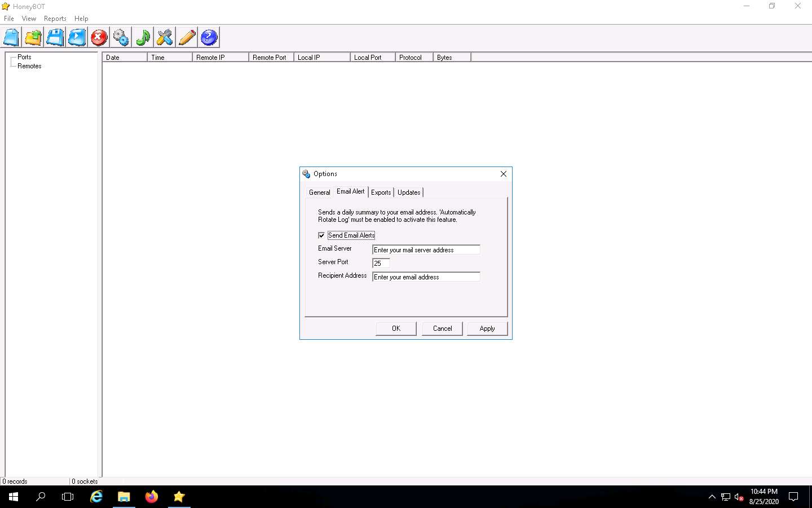812x508 pixels.
Task: Open Options via the gears toolbar icon
Action: [121, 38]
